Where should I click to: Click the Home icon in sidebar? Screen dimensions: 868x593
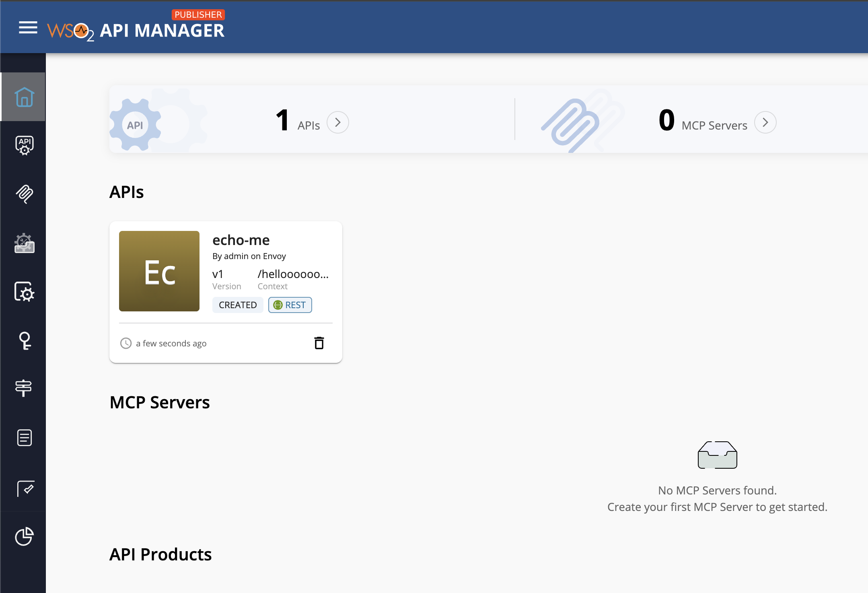[24, 97]
